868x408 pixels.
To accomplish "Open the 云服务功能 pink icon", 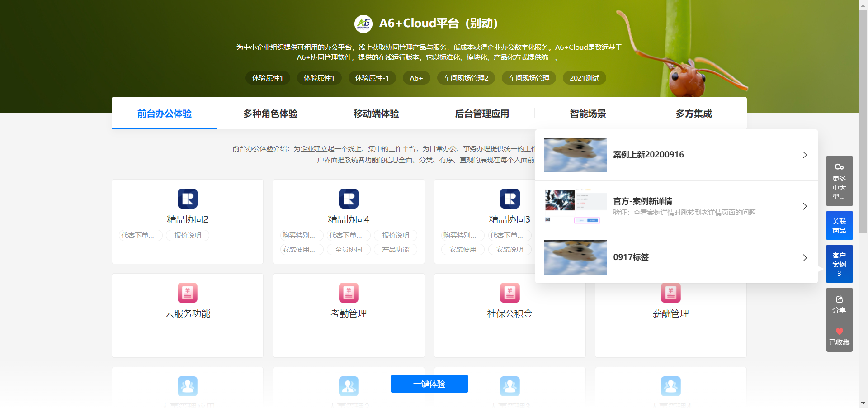I will (x=188, y=293).
